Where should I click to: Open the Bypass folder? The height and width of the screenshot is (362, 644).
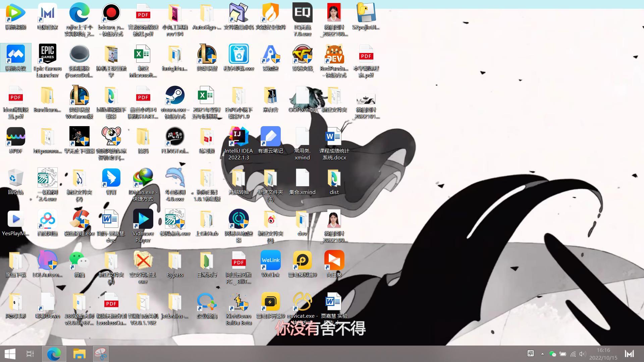pos(175,264)
